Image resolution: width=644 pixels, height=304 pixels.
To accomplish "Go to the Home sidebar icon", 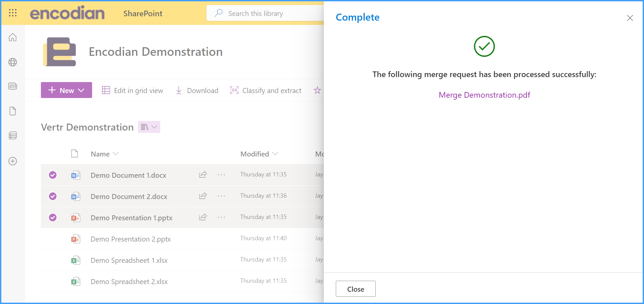I will click(x=13, y=37).
